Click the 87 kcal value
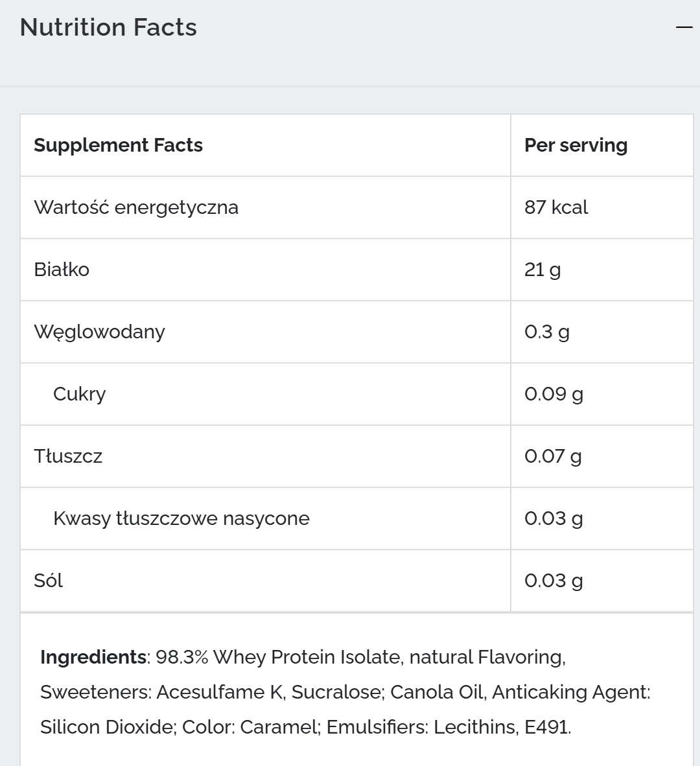The image size is (700, 766). pos(556,207)
